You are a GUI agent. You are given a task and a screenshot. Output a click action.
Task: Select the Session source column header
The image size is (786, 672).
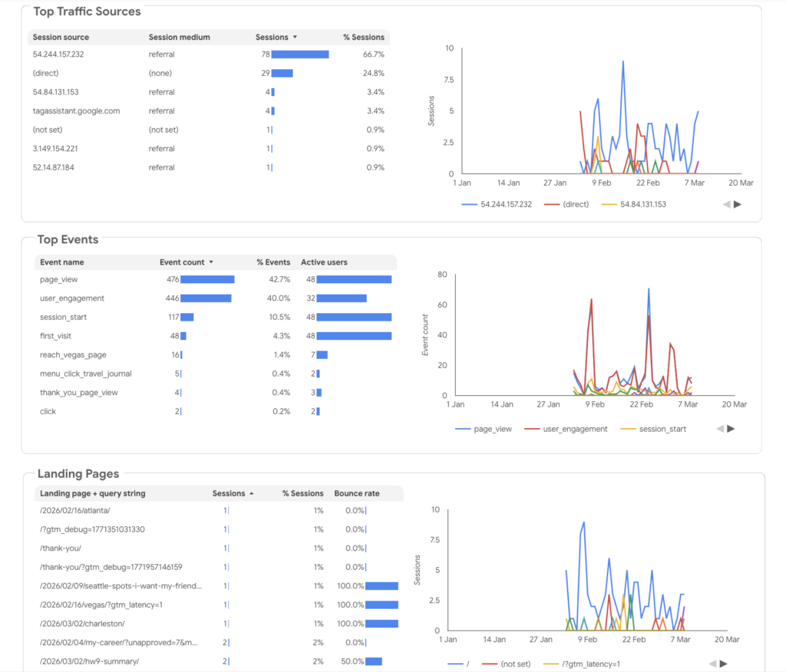(61, 37)
